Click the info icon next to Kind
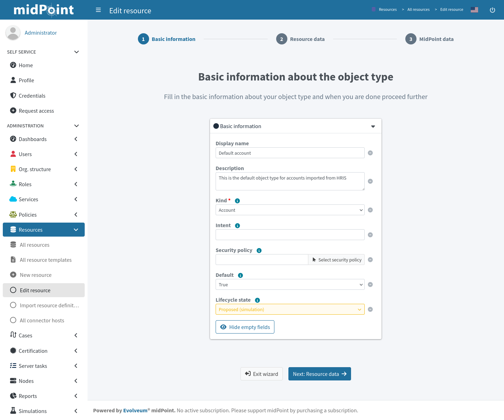Image resolution: width=504 pixels, height=420 pixels. 237,201
